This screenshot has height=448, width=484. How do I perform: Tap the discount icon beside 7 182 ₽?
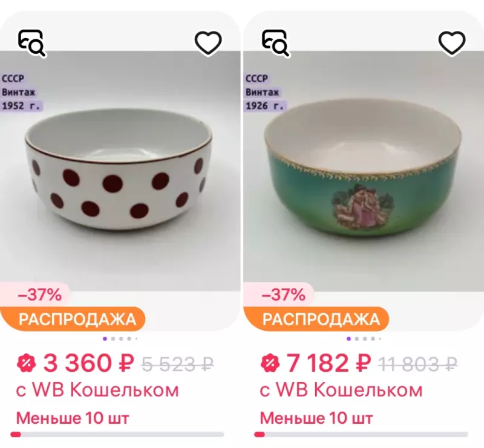point(270,363)
